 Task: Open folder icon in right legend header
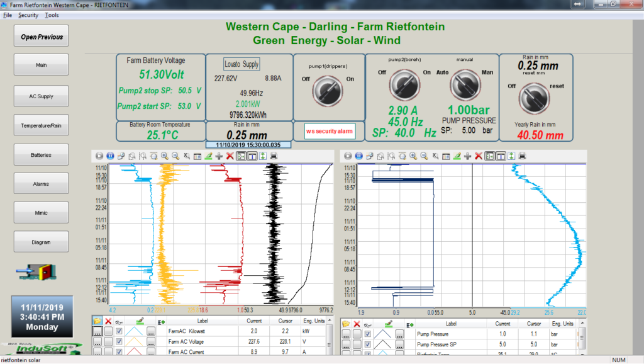pyautogui.click(x=347, y=324)
